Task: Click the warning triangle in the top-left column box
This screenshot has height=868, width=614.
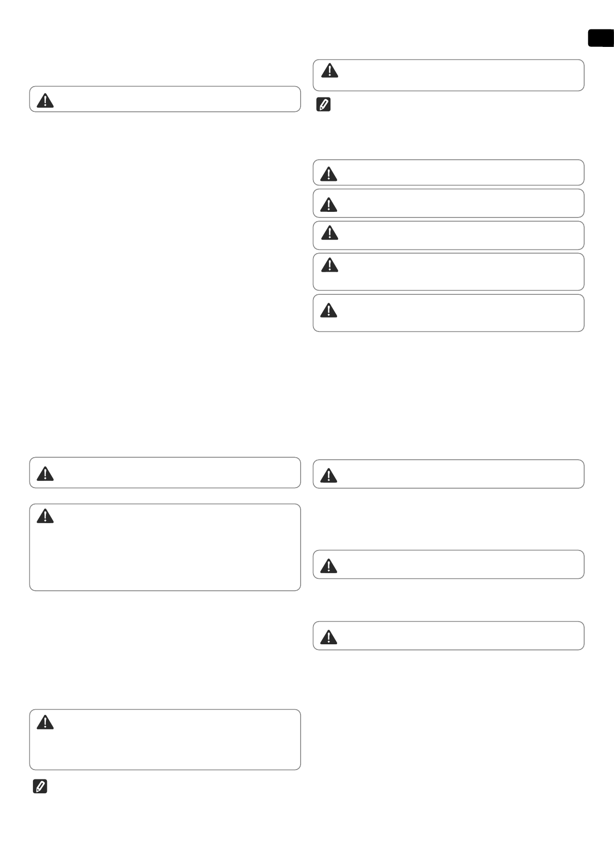Action: pos(45,100)
